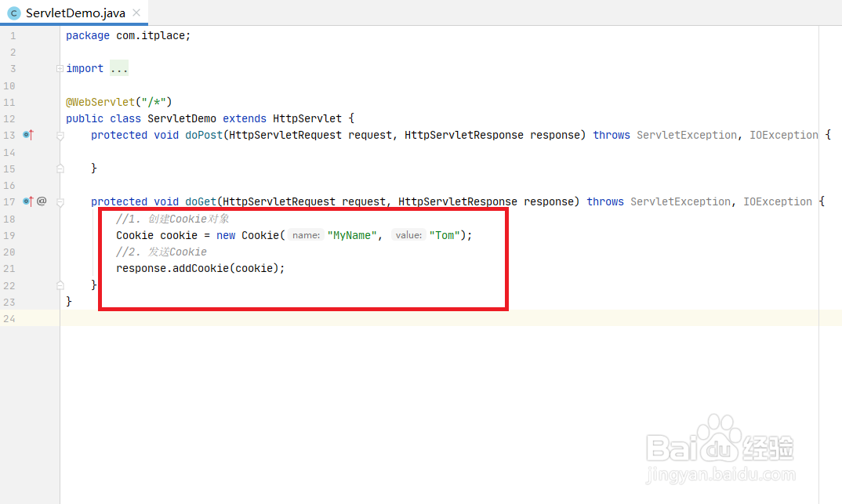Place cursor on response.addCookie(cookie) line

tap(201, 268)
